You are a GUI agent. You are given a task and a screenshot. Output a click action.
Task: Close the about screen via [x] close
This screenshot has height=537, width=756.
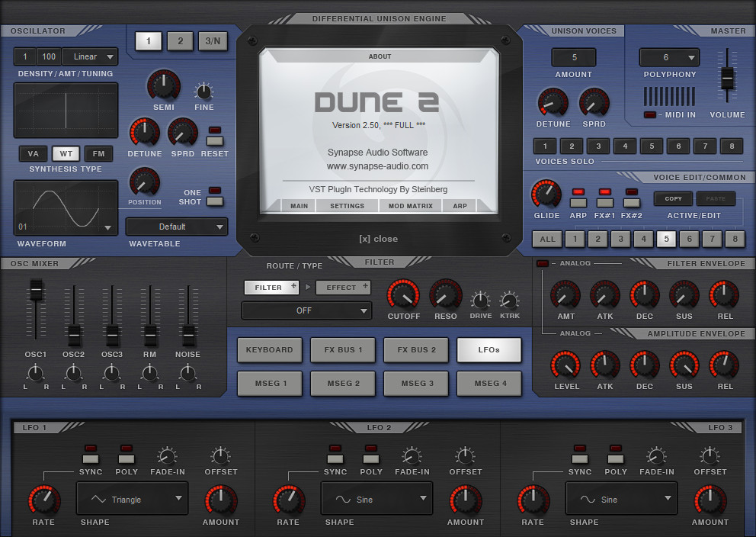[379, 239]
